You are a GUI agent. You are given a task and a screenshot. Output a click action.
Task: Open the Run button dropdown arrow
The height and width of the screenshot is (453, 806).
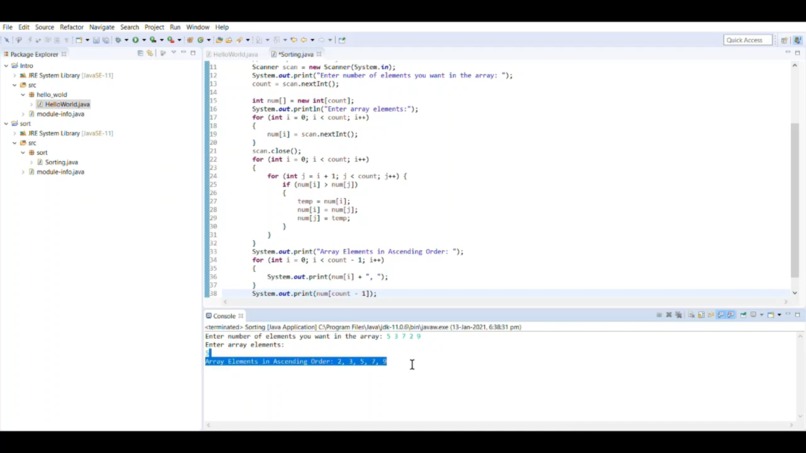tap(144, 40)
